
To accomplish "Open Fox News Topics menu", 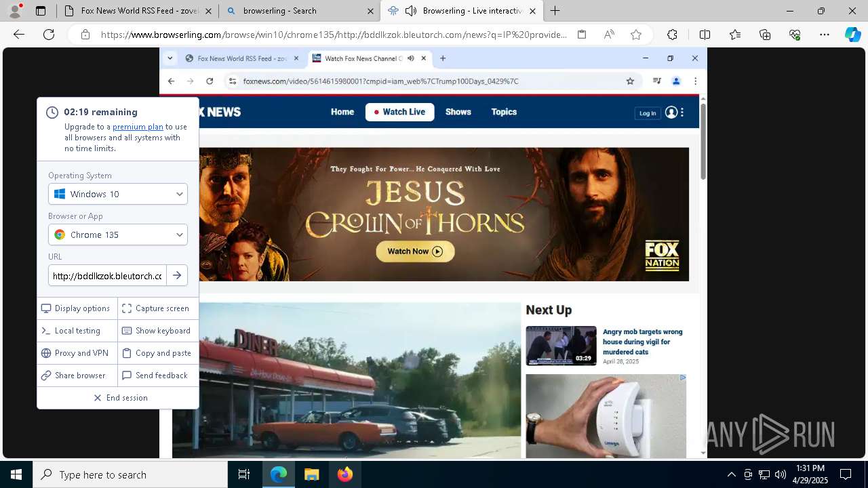I will [504, 112].
